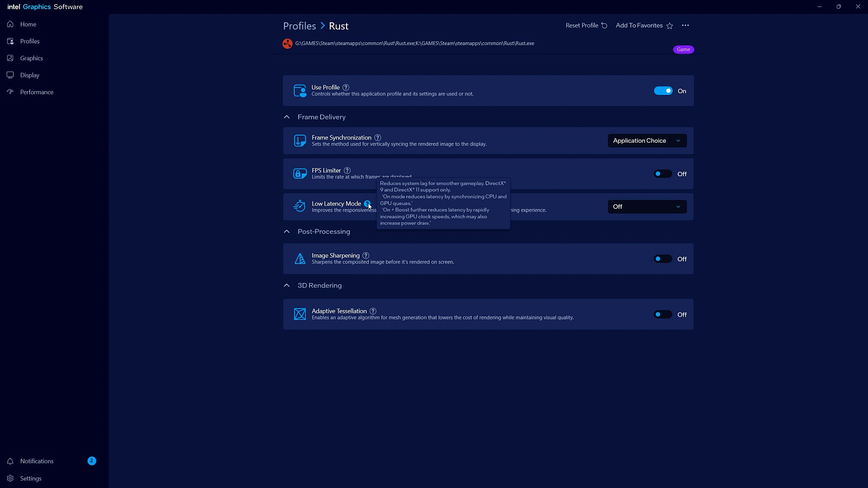This screenshot has height=488, width=868.
Task: Close the Intel Graphics Software window
Action: click(x=858, y=7)
